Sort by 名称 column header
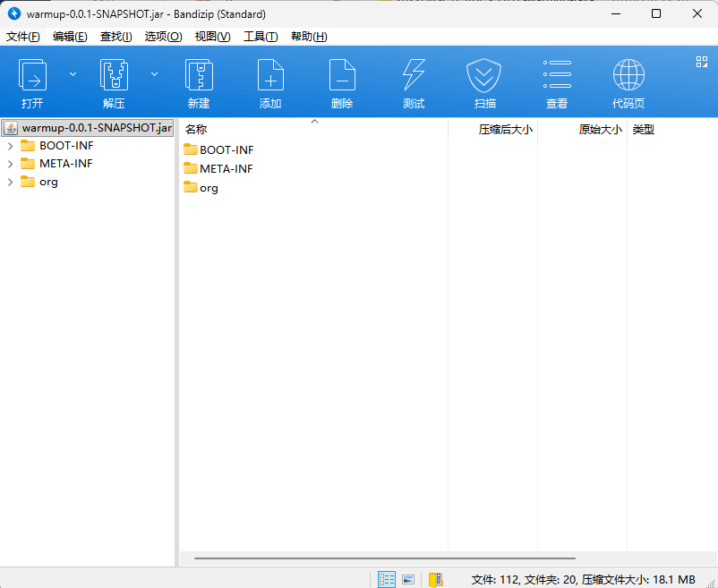Viewport: 718px width, 588px height. 313,130
